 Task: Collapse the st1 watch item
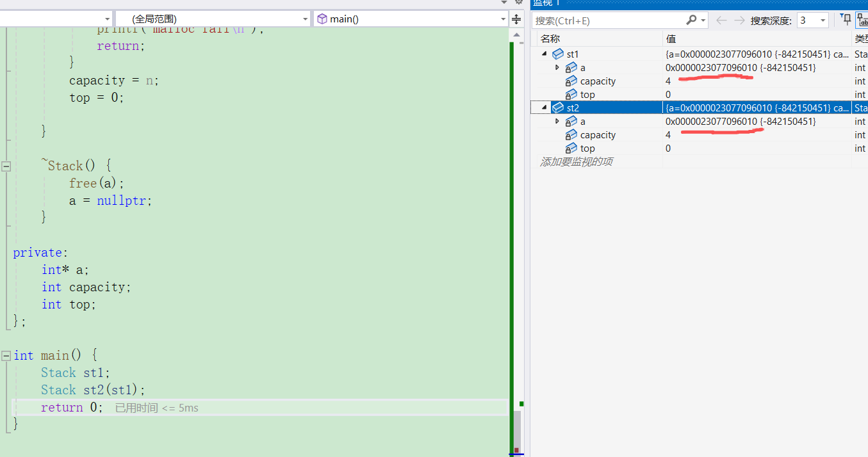pyautogui.click(x=545, y=54)
